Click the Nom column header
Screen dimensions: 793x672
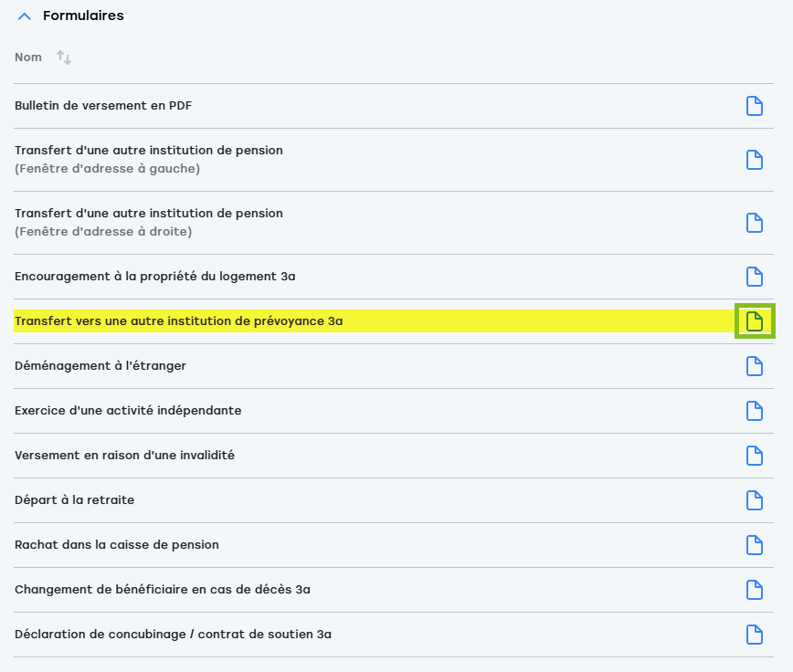pos(28,58)
